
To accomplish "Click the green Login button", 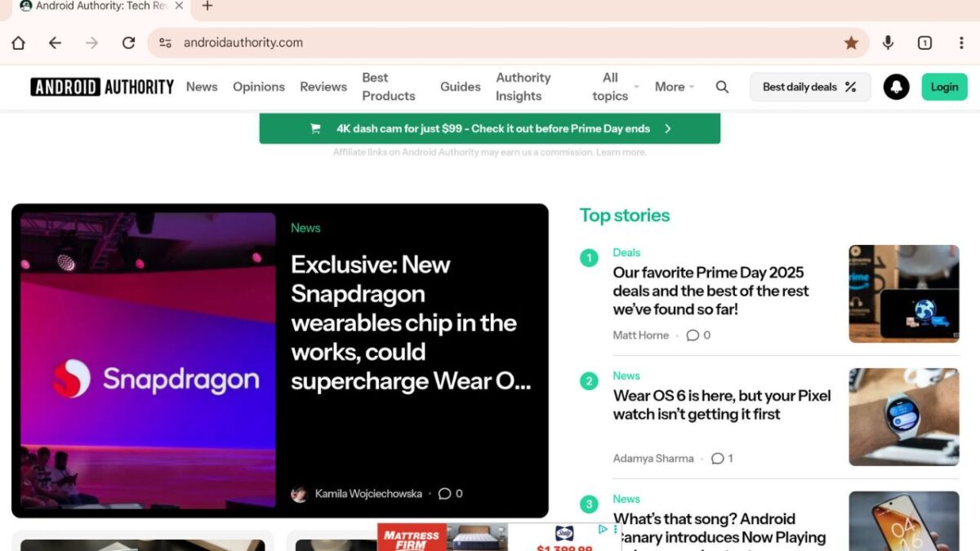I will 944,87.
